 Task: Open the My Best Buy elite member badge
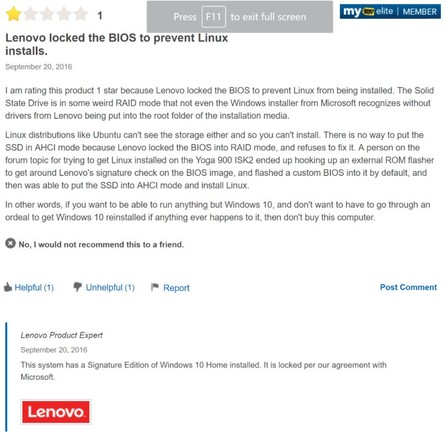390,12
